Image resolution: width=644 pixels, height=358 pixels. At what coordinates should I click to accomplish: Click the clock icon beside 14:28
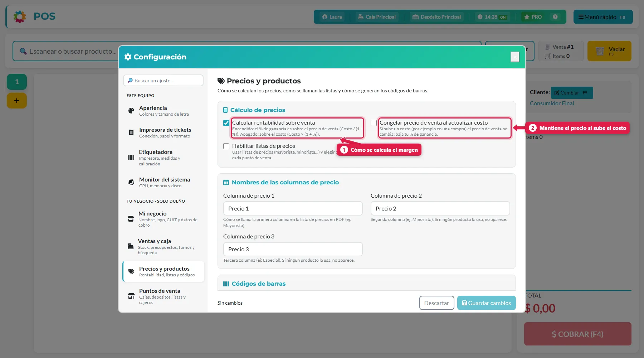click(480, 17)
